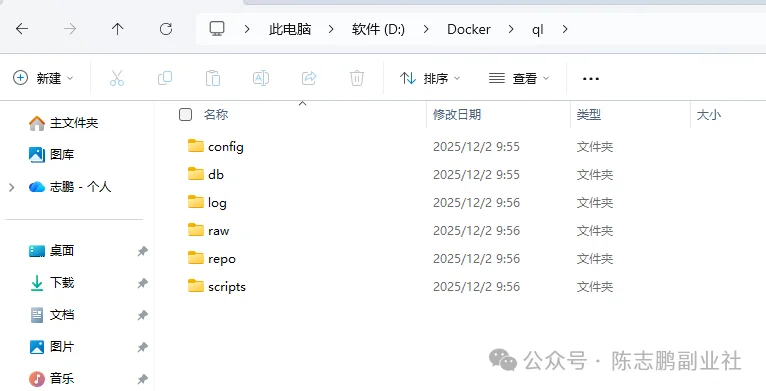Click the Delete trash icon

(357, 78)
